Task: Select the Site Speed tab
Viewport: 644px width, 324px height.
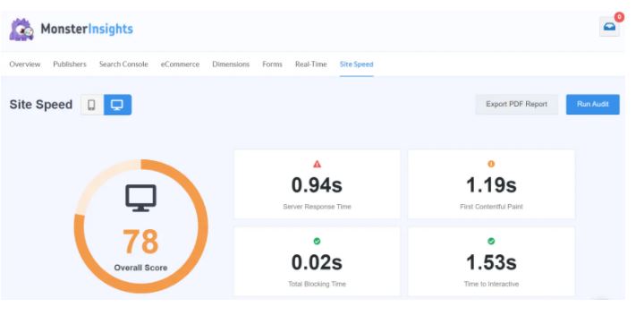Action: point(357,64)
